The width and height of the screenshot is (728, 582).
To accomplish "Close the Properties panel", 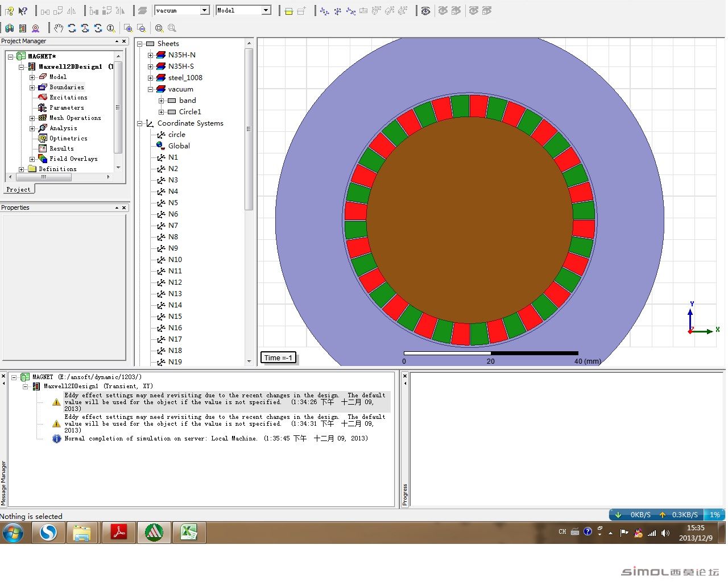I will coord(124,208).
